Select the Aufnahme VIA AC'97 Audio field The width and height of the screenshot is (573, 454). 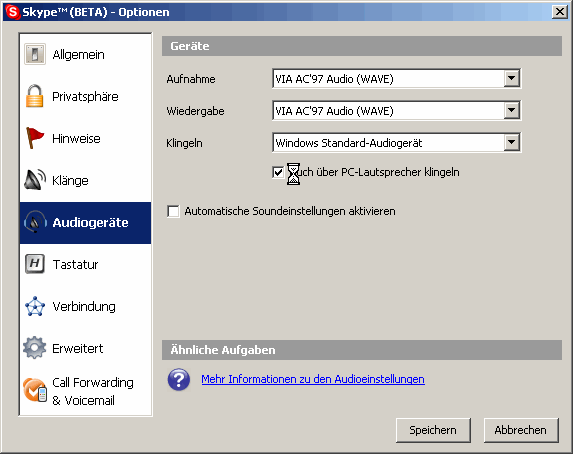pyautogui.click(x=396, y=79)
